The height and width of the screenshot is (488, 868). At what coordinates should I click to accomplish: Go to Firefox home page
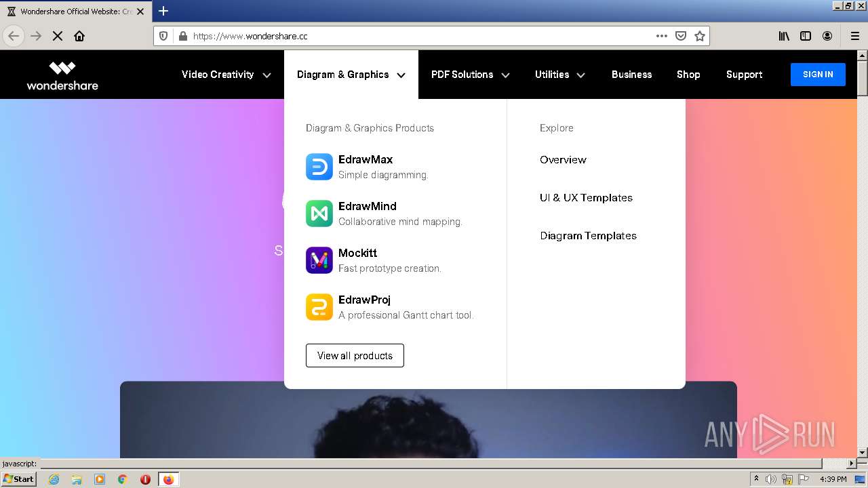79,36
